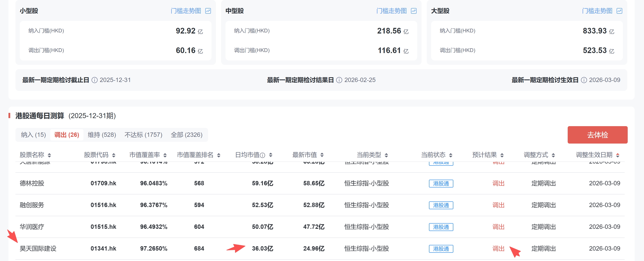Click coverage value 97.2650%
Screen dimensions: 644x261
click(x=154, y=249)
